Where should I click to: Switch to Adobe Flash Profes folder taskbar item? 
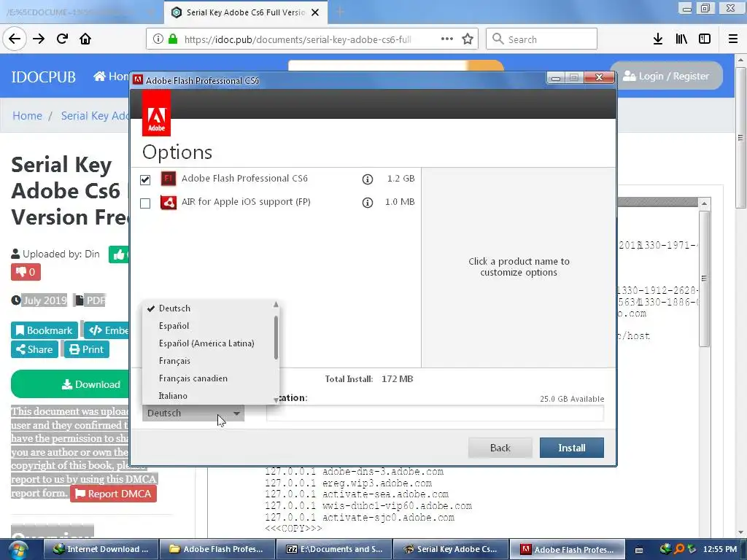point(217,550)
